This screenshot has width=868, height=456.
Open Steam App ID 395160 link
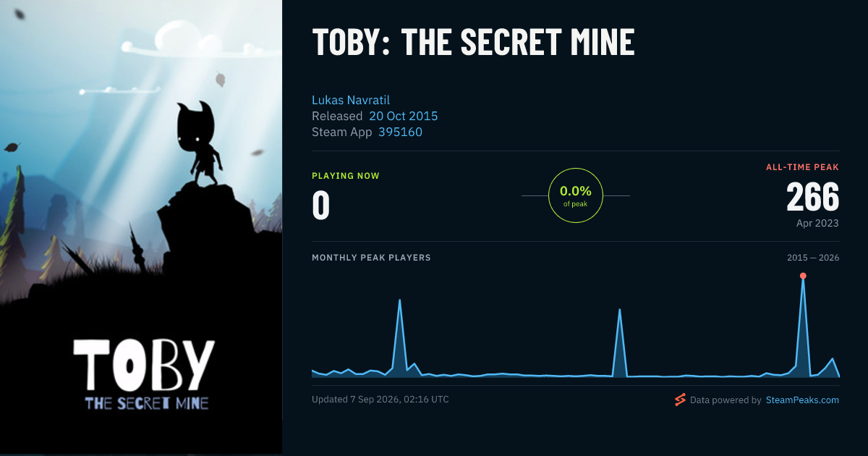point(400,132)
